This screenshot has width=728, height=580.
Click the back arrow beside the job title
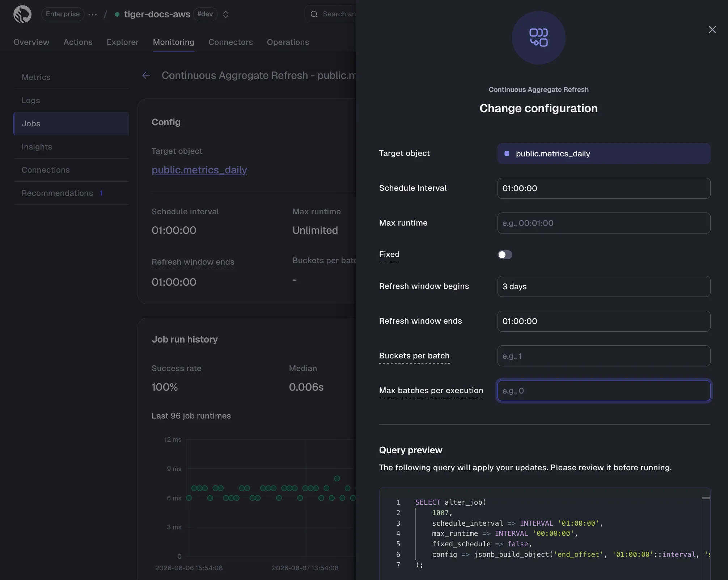tap(146, 75)
